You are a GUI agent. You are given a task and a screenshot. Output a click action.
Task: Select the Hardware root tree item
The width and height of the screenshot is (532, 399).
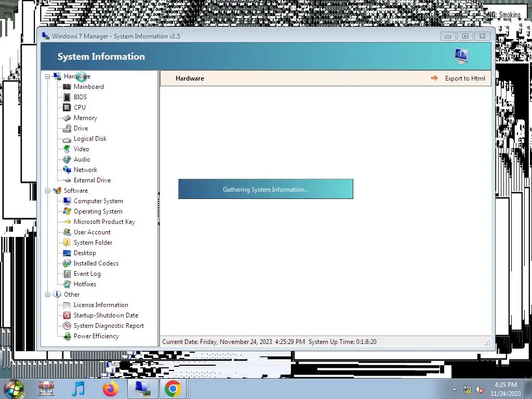pos(77,76)
